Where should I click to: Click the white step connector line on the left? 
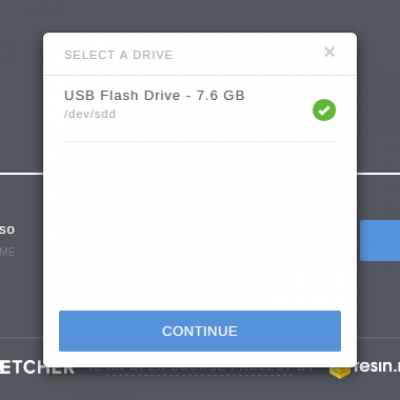tap(21, 173)
